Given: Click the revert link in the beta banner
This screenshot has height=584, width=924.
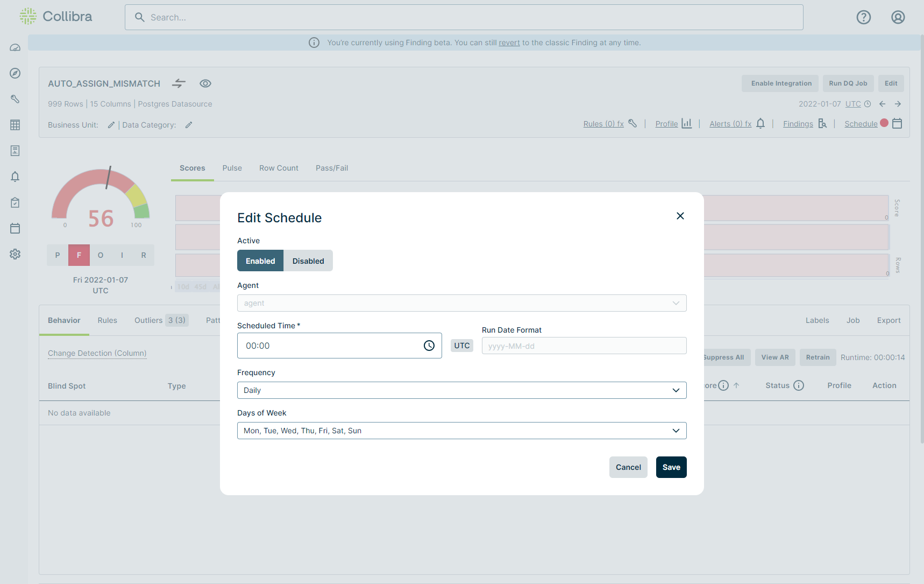Looking at the screenshot, I should [509, 42].
